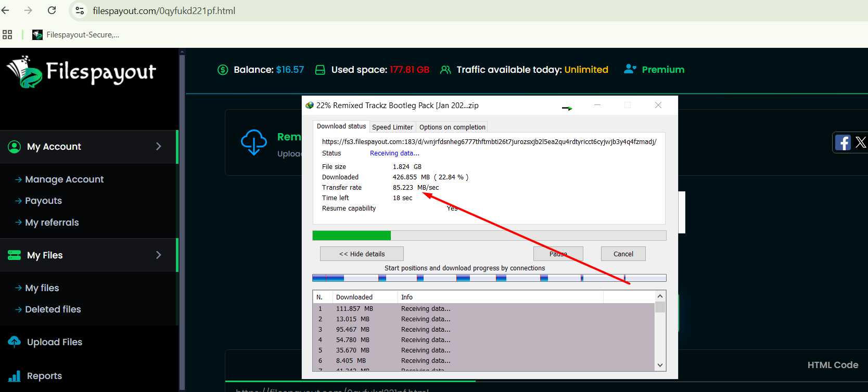Click the connections progress strip
This screenshot has width=868, height=392.
[489, 278]
